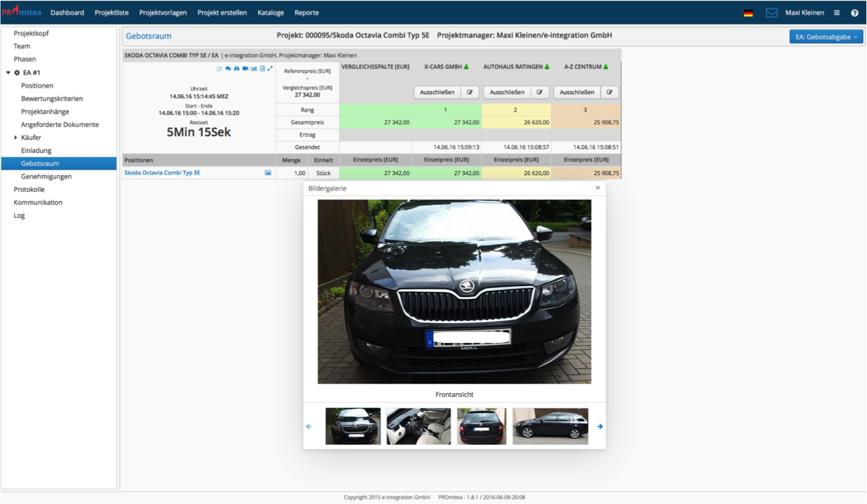This screenshot has height=504, width=867.
Task: Select Bewertungskriterien in the sidebar
Action: tap(52, 99)
